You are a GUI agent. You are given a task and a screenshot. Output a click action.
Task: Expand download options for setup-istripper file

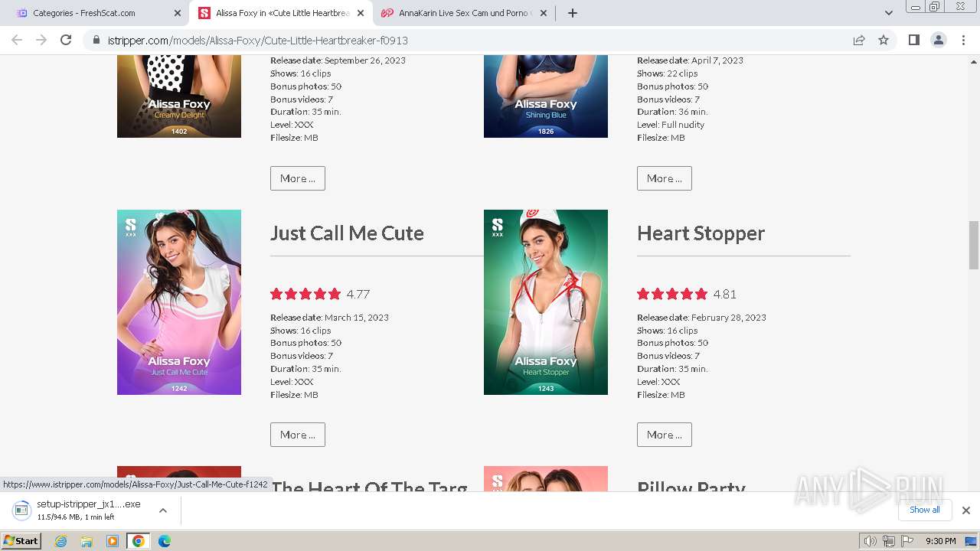tap(162, 510)
